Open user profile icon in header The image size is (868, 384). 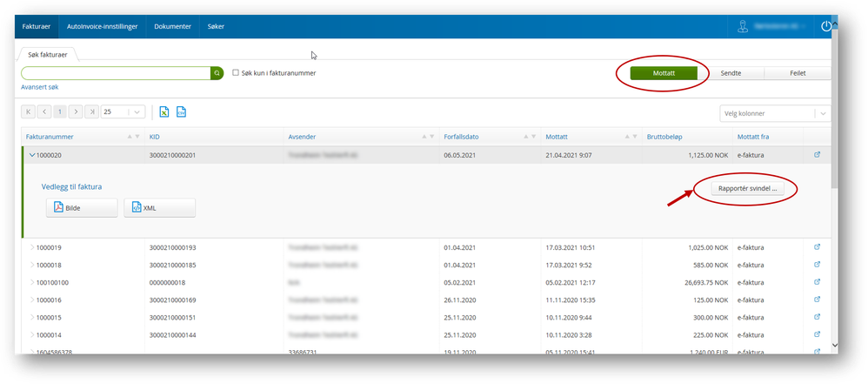(x=743, y=27)
